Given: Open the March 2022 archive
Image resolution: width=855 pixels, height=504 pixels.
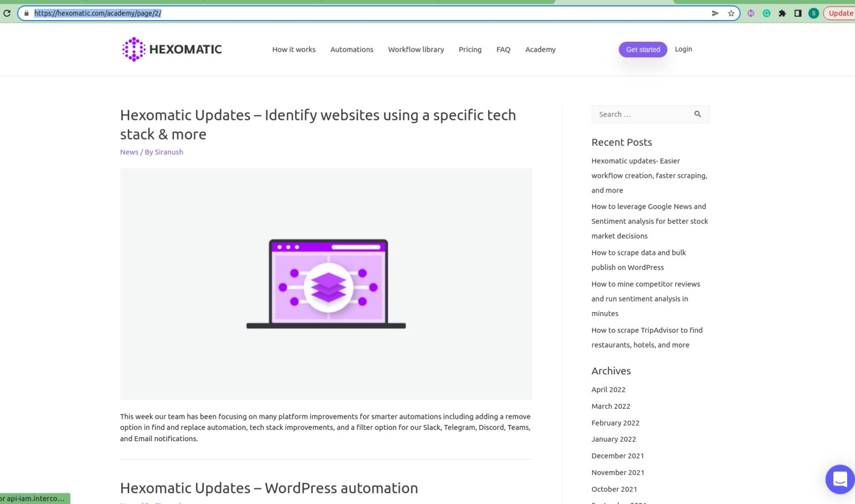Looking at the screenshot, I should coord(611,406).
